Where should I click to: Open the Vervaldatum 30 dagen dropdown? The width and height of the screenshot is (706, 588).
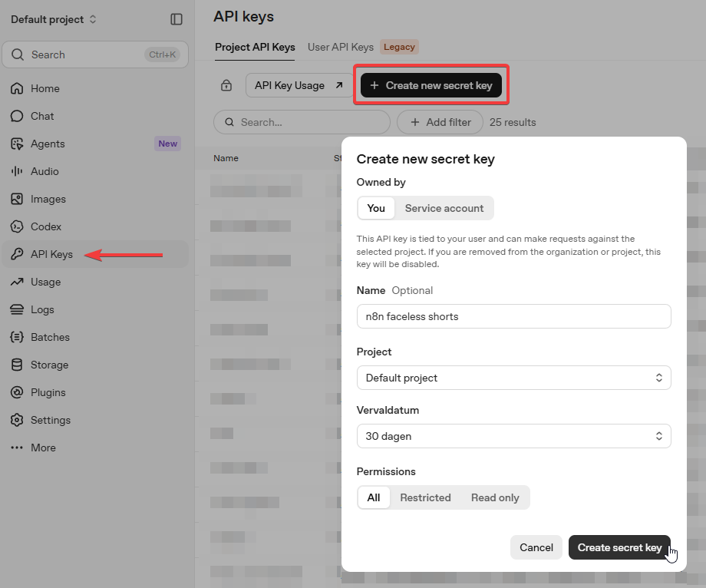pyautogui.click(x=513, y=436)
